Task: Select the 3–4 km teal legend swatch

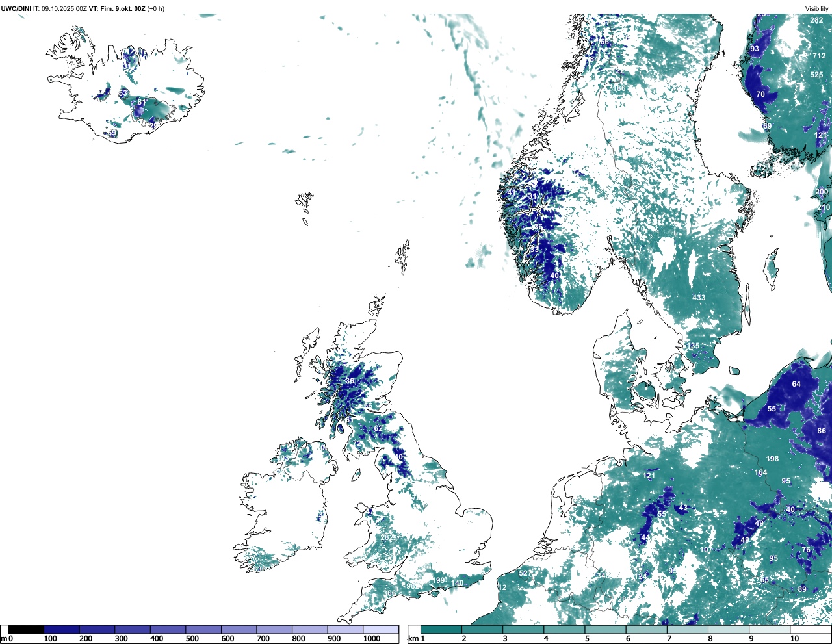Action: 523,629
